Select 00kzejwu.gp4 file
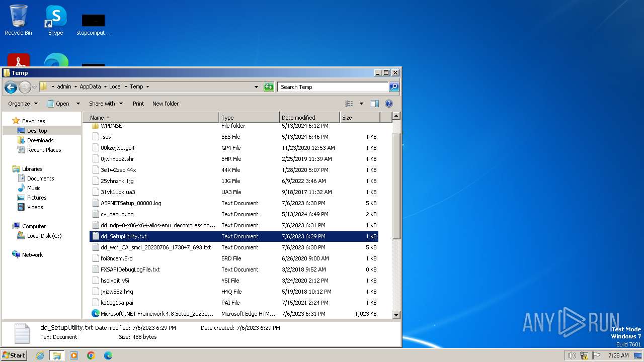This screenshot has height=362, width=644. pos(234,148)
